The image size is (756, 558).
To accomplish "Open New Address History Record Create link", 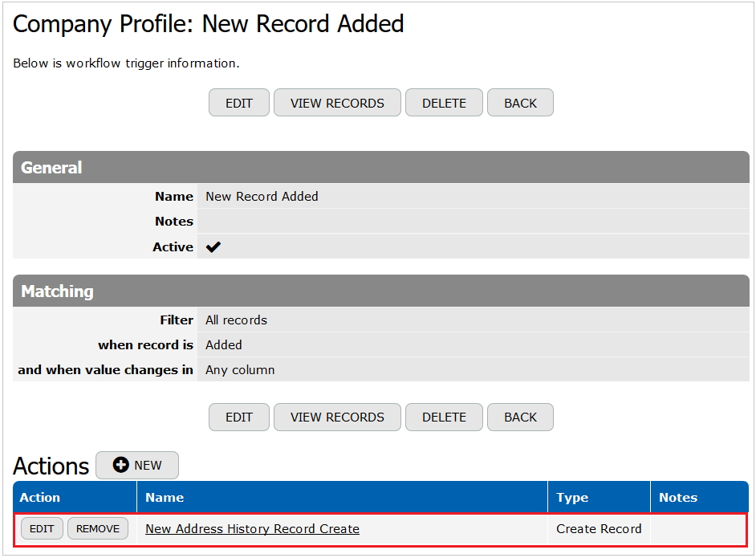I will click(x=252, y=528).
